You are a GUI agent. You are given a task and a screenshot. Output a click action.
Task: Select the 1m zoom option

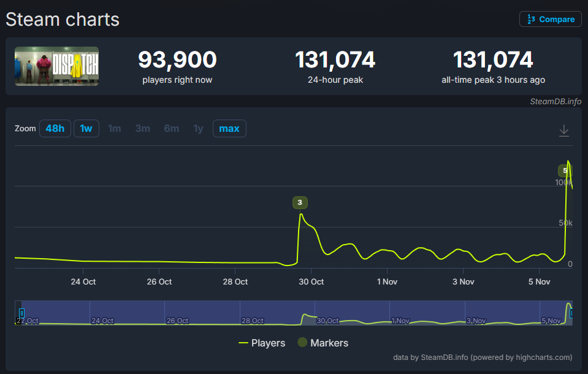click(x=115, y=129)
